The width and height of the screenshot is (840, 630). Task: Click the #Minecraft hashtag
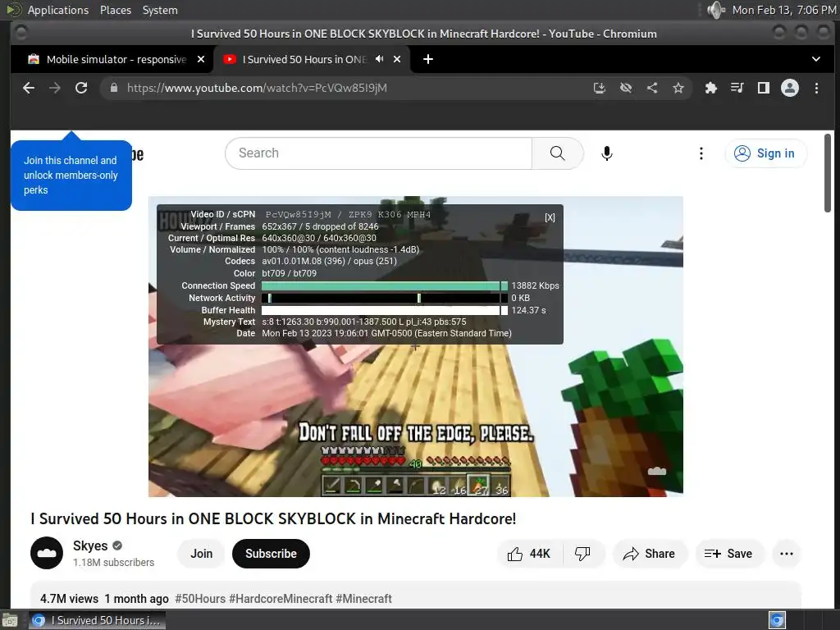363,598
